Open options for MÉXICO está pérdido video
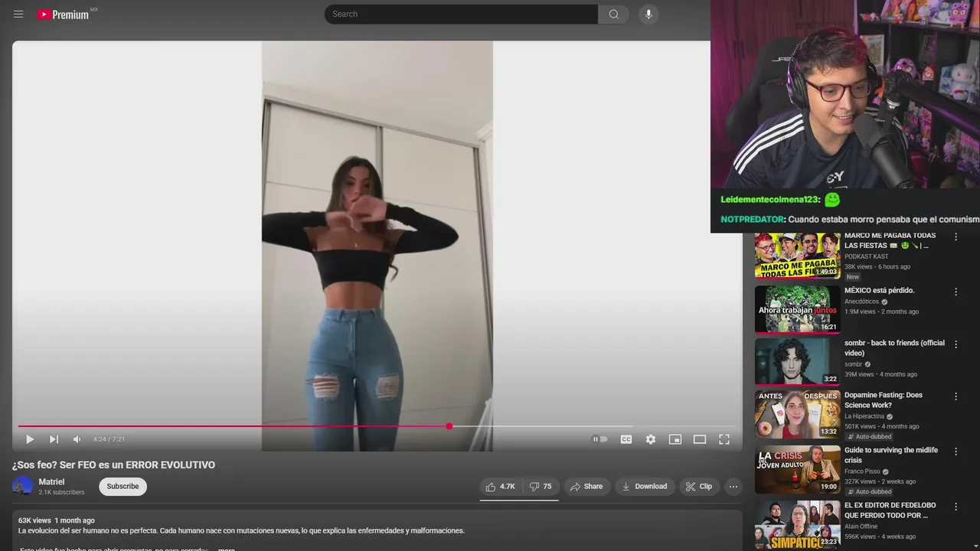This screenshot has width=980, height=551. tap(955, 292)
